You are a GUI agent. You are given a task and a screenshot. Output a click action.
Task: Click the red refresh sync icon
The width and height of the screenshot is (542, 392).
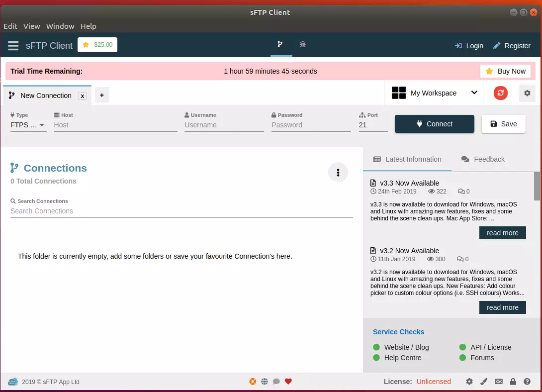(501, 93)
